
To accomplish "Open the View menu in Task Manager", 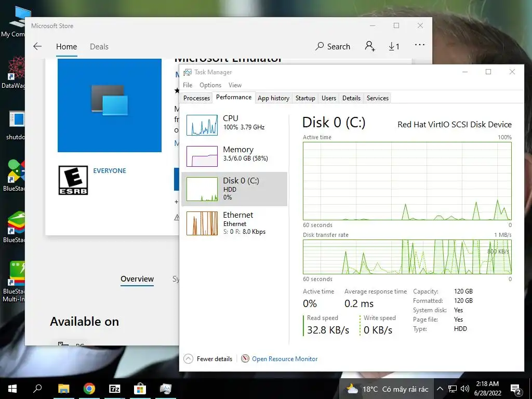I will click(x=235, y=85).
